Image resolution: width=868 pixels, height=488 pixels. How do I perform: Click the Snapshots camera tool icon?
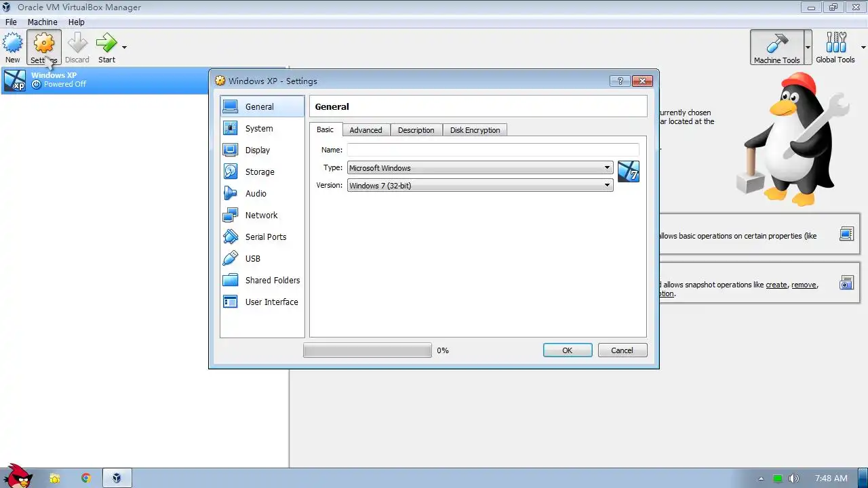click(846, 283)
